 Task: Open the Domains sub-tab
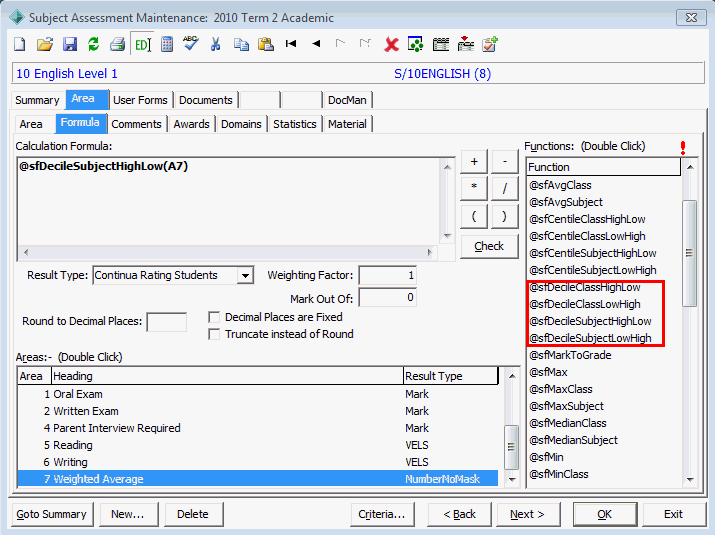pyautogui.click(x=241, y=124)
